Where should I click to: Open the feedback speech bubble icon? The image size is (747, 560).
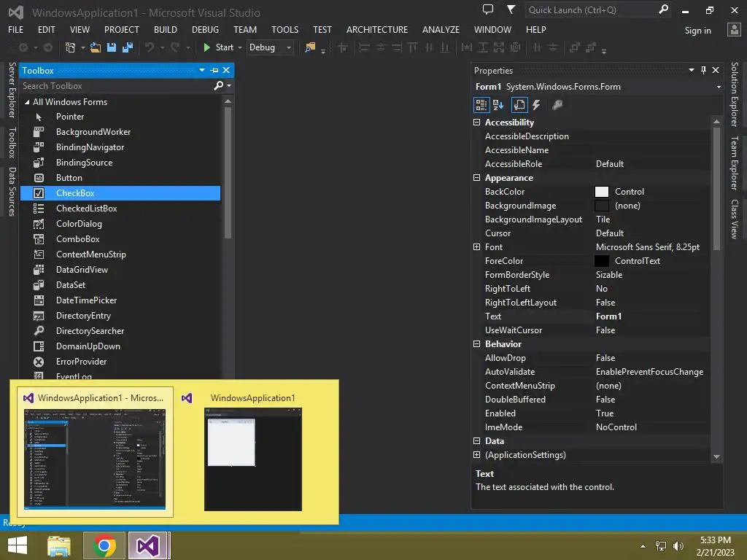[x=488, y=9]
